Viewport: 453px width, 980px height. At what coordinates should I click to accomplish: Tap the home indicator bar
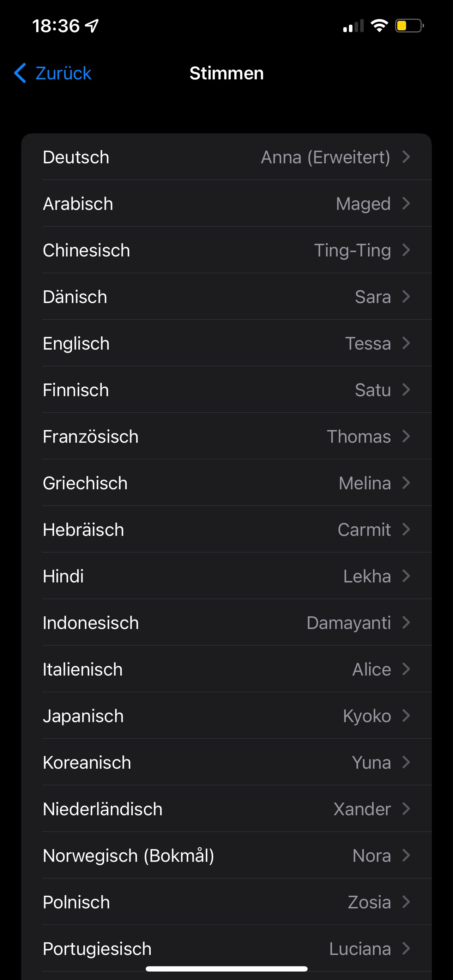coord(226,969)
